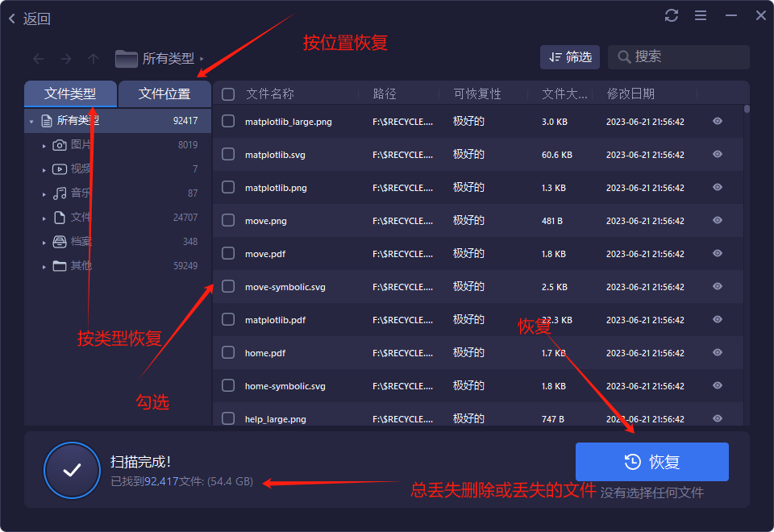Preview move-symbolic.svg with its eye icon
This screenshot has width=774, height=532.
coord(717,286)
